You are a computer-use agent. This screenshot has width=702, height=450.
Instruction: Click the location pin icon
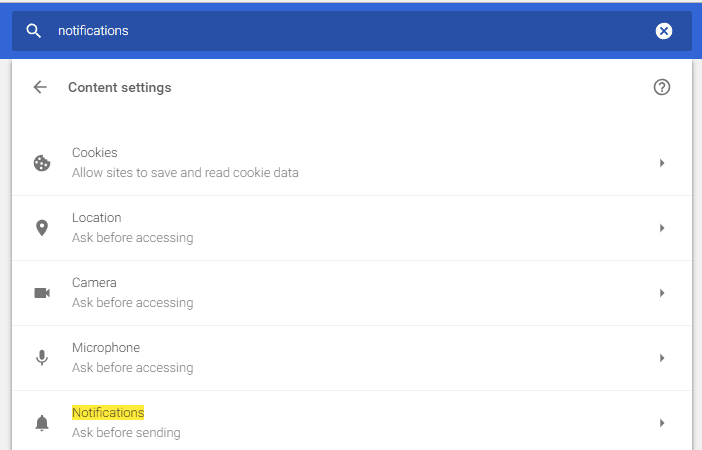(42, 228)
